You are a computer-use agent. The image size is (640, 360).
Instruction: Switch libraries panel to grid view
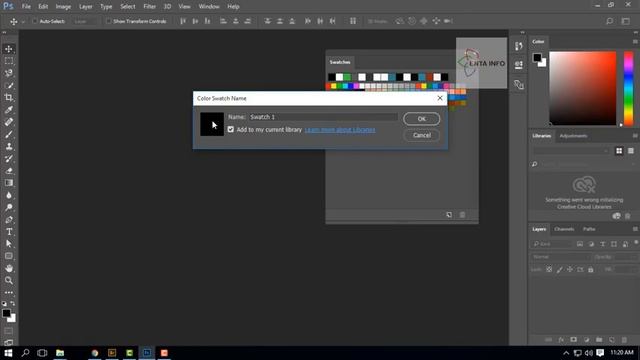point(619,151)
